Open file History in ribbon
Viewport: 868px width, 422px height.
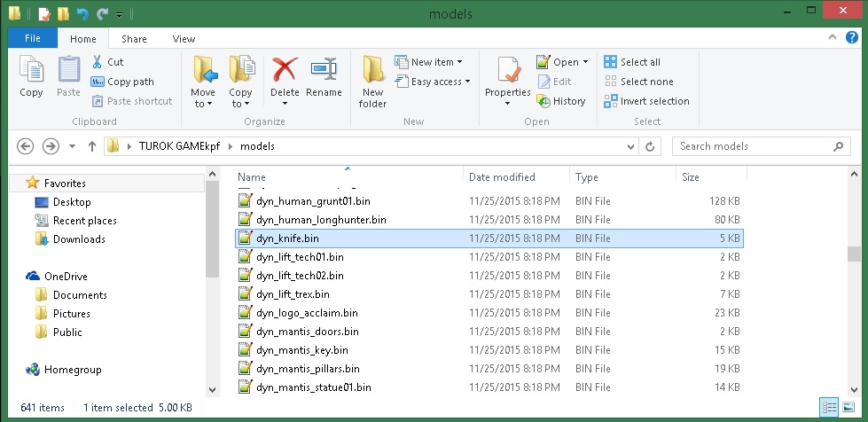tap(560, 101)
